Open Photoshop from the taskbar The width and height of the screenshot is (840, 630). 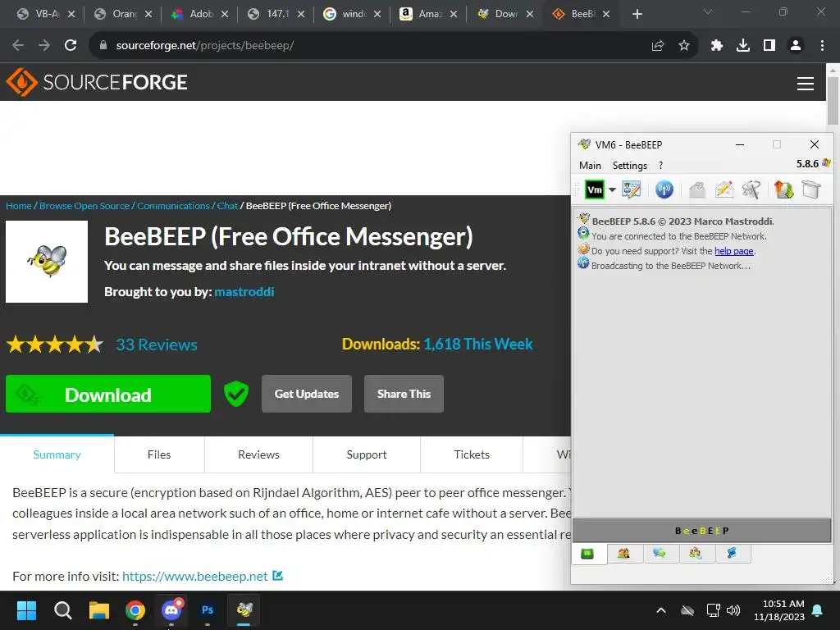pyautogui.click(x=208, y=610)
